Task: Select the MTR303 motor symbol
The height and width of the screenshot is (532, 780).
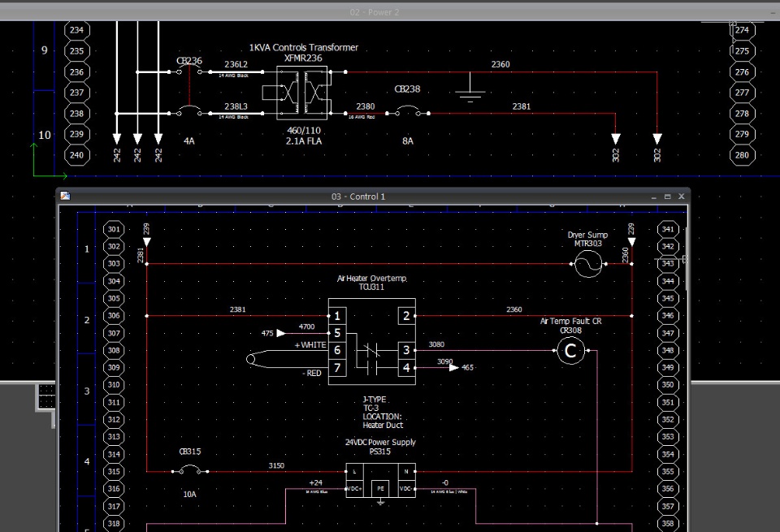Action: (588, 263)
